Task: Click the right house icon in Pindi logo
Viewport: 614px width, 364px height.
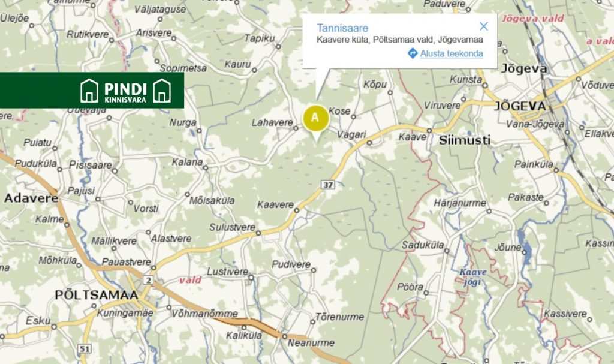Action: tap(162, 91)
